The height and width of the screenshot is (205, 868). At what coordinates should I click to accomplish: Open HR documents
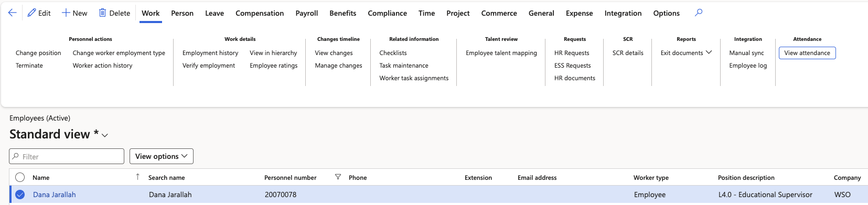click(x=575, y=78)
